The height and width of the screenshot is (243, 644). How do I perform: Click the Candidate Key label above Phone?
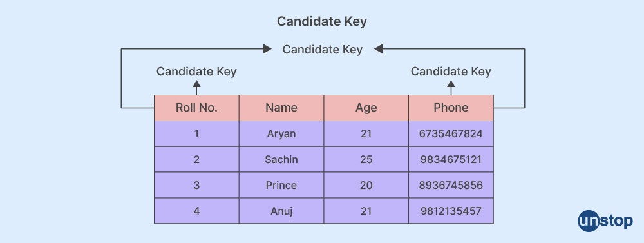click(451, 72)
